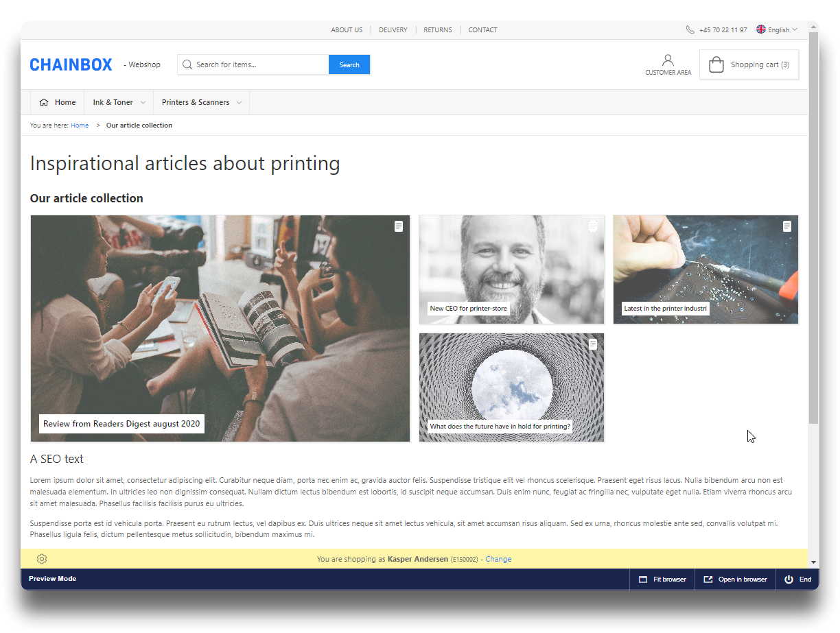Open Customer Area person icon
This screenshot has width=840, height=633.
tap(668, 60)
